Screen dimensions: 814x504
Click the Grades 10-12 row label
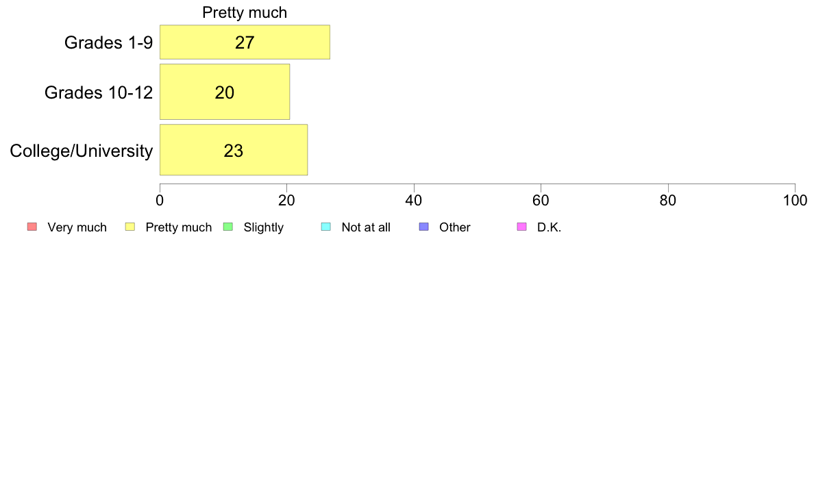[x=99, y=92]
